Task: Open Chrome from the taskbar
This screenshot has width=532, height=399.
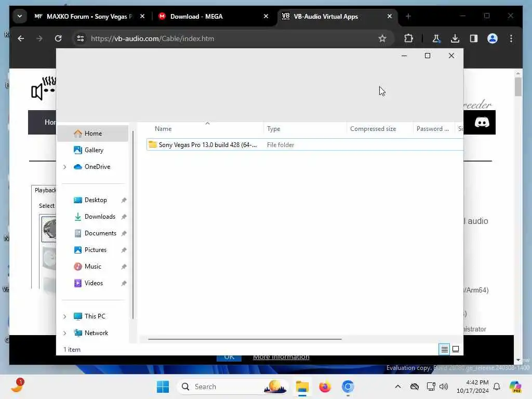Action: (348, 387)
